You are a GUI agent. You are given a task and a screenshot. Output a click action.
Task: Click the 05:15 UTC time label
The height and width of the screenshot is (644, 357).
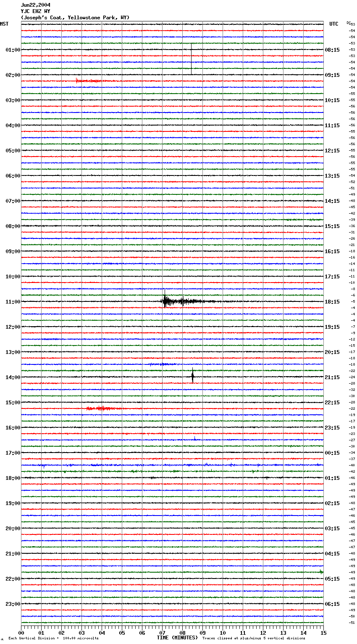click(x=332, y=579)
